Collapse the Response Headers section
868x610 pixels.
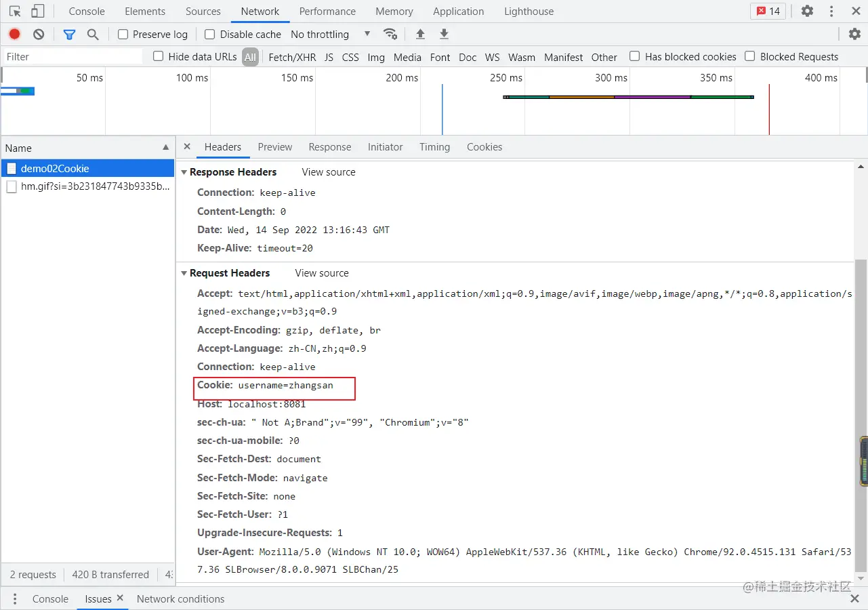(x=184, y=172)
